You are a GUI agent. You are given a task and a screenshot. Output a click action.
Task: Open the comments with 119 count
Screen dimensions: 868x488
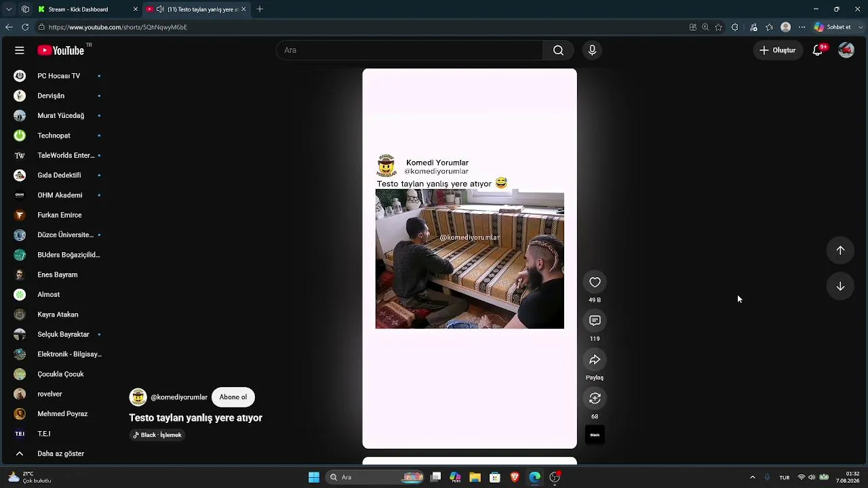(x=595, y=321)
